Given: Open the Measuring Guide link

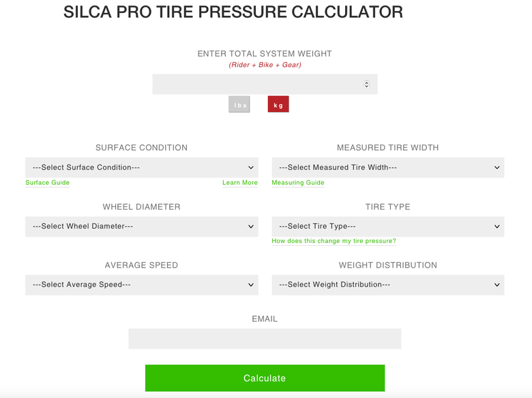Looking at the screenshot, I should pos(298,183).
